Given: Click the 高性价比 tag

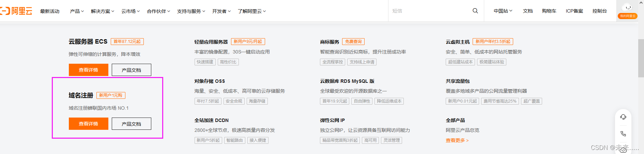Looking at the screenshot, I should (228, 62).
